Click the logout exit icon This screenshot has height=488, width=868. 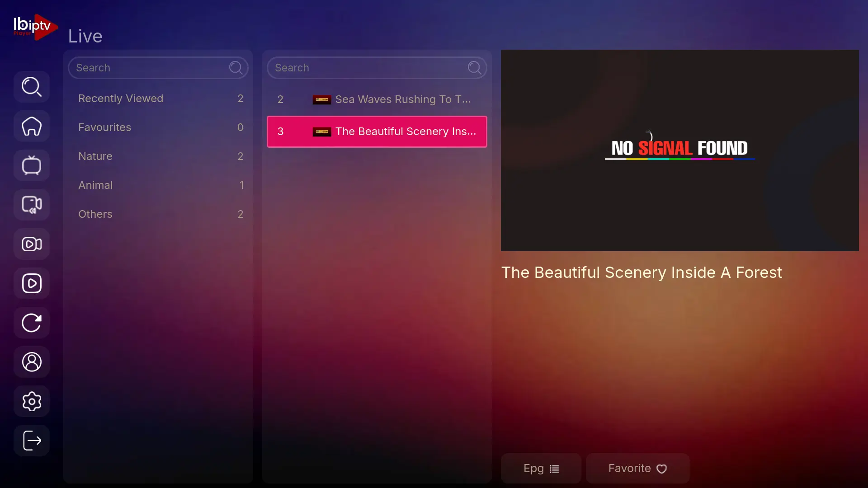[x=32, y=441]
